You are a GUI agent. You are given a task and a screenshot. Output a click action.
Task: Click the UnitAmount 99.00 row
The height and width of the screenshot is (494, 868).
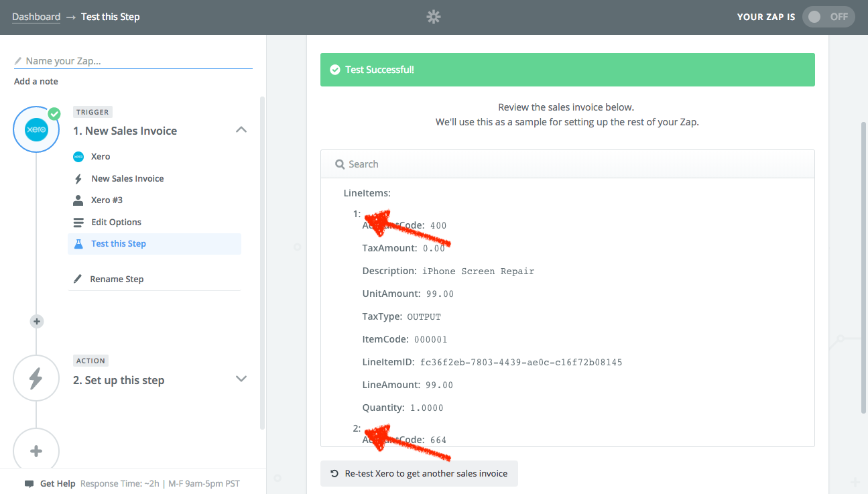tap(408, 294)
